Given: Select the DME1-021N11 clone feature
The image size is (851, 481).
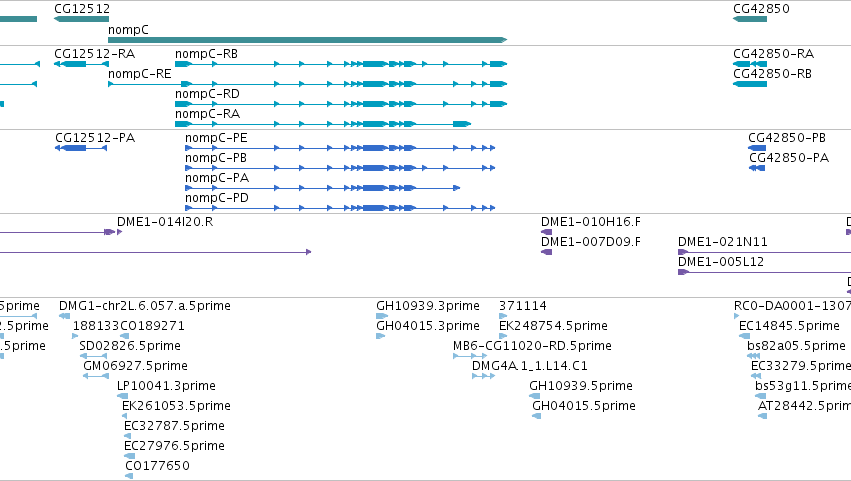Looking at the screenshot, I should click(x=764, y=252).
